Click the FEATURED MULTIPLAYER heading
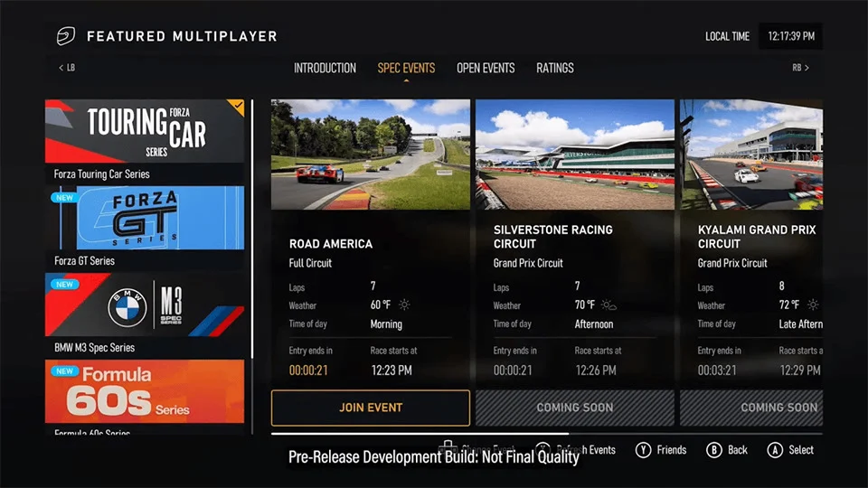The height and width of the screenshot is (488, 868). (182, 36)
